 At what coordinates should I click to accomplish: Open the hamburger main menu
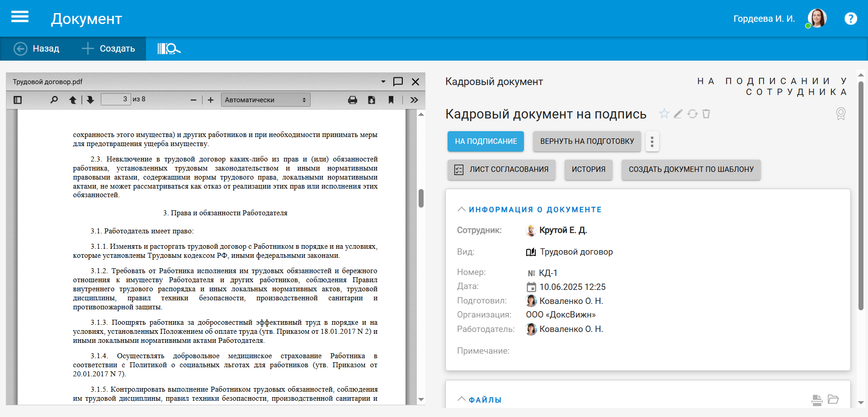pyautogui.click(x=20, y=17)
